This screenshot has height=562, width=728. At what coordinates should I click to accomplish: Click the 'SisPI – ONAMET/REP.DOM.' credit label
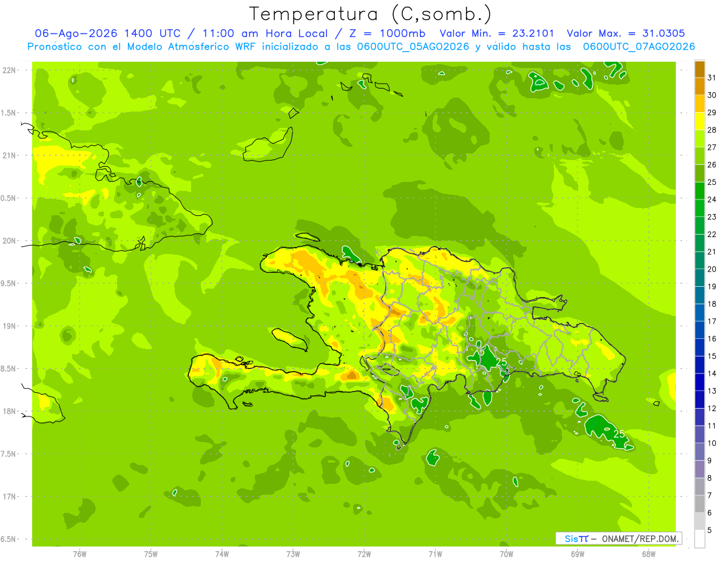pos(619,538)
